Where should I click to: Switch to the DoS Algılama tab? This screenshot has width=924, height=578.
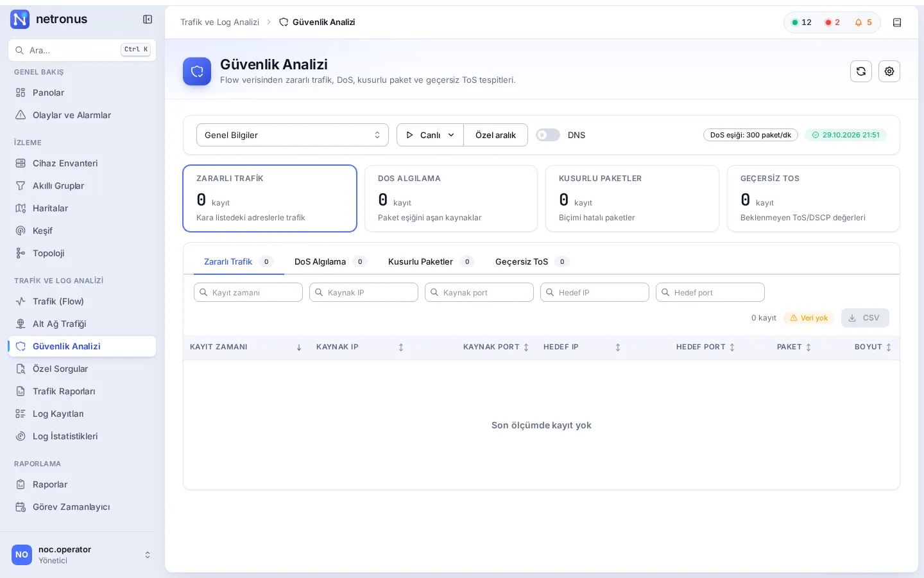(x=330, y=261)
